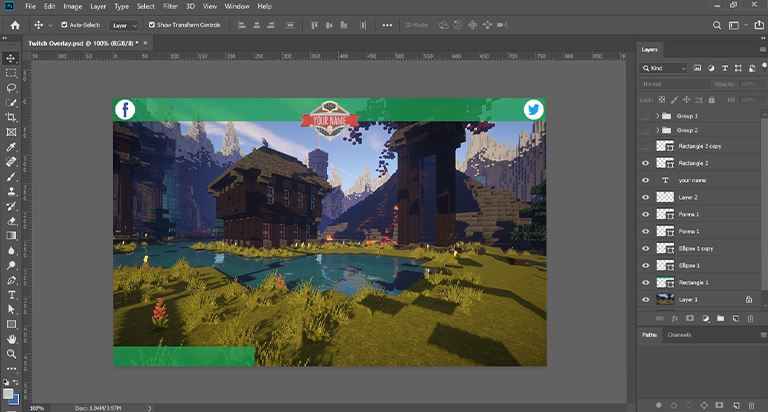Click the add layer mask icon
768x412 pixels.
[690, 319]
